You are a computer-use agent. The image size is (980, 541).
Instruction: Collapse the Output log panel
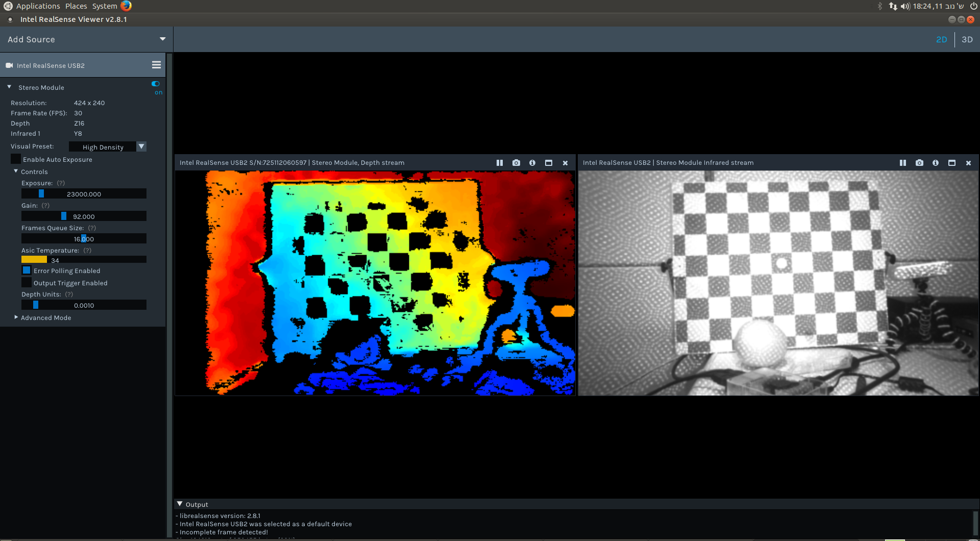[180, 504]
